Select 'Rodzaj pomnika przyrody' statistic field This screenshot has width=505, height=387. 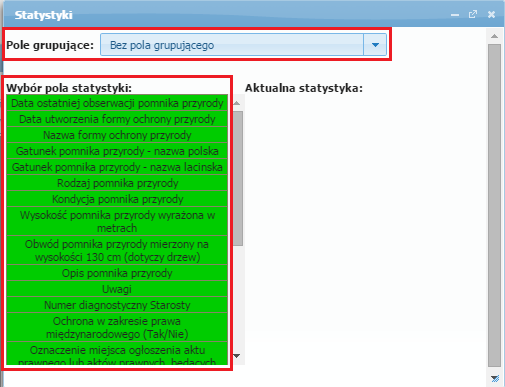tap(117, 183)
